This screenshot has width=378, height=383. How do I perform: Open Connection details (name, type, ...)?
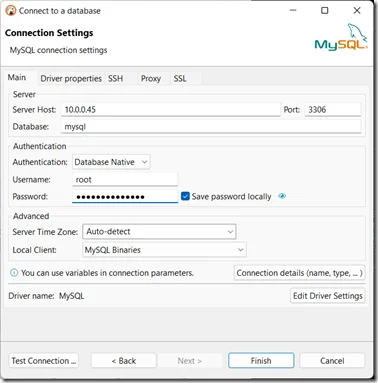(x=299, y=273)
